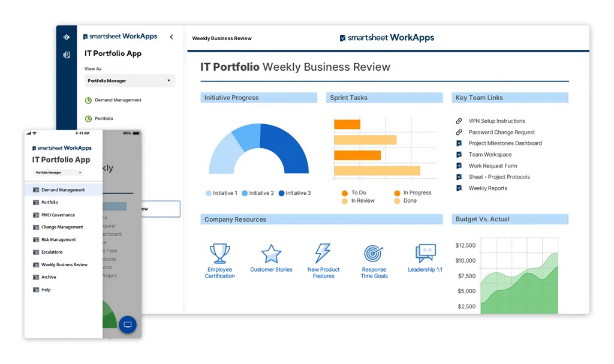This screenshot has height=364, width=614.
Task: Click the To Do legend swatch
Action: [x=345, y=193]
